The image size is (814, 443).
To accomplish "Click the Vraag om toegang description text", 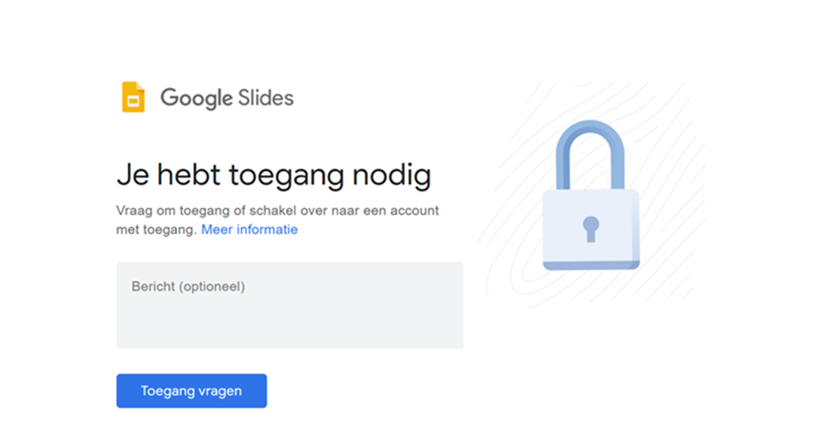I will click(277, 220).
